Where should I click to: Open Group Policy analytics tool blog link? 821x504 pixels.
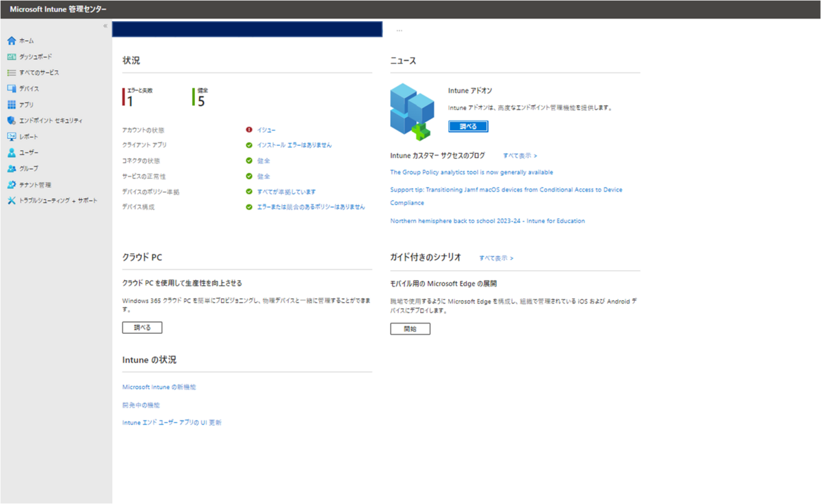pos(471,172)
